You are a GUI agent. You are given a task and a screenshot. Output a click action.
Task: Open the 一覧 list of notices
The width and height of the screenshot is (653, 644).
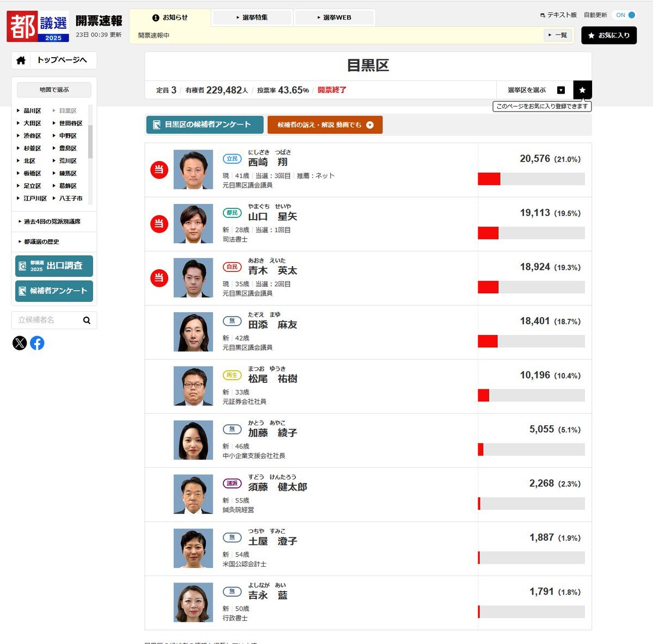click(x=558, y=35)
